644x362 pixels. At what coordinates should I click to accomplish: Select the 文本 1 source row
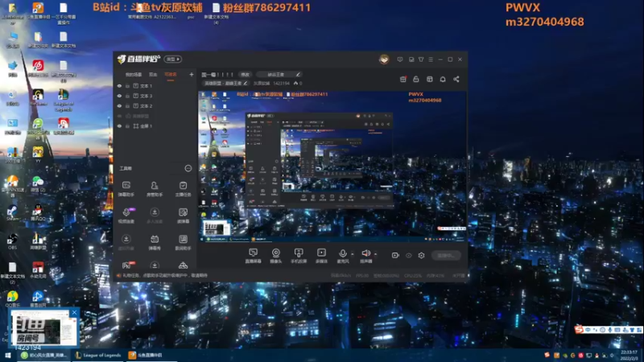point(155,86)
